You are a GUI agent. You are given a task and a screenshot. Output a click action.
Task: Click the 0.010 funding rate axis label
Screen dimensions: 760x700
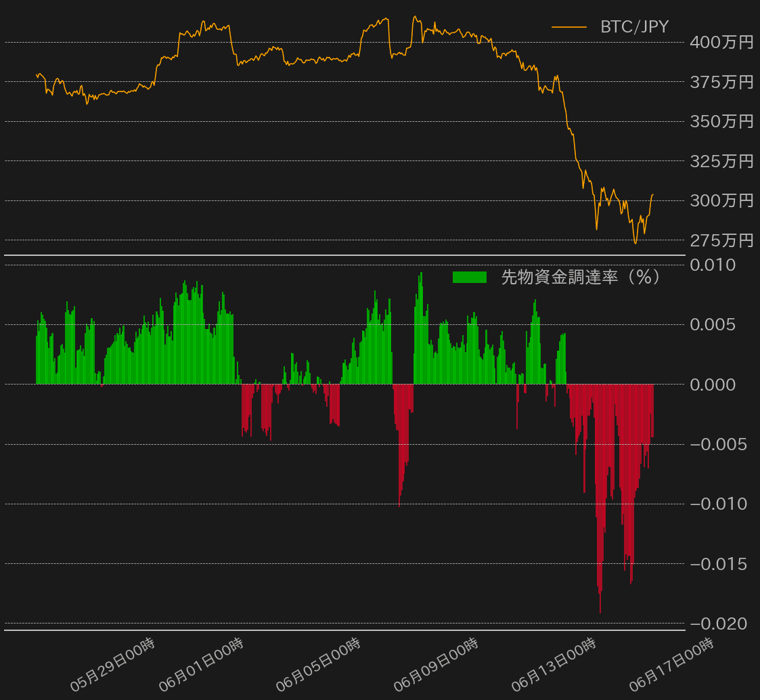[713, 265]
